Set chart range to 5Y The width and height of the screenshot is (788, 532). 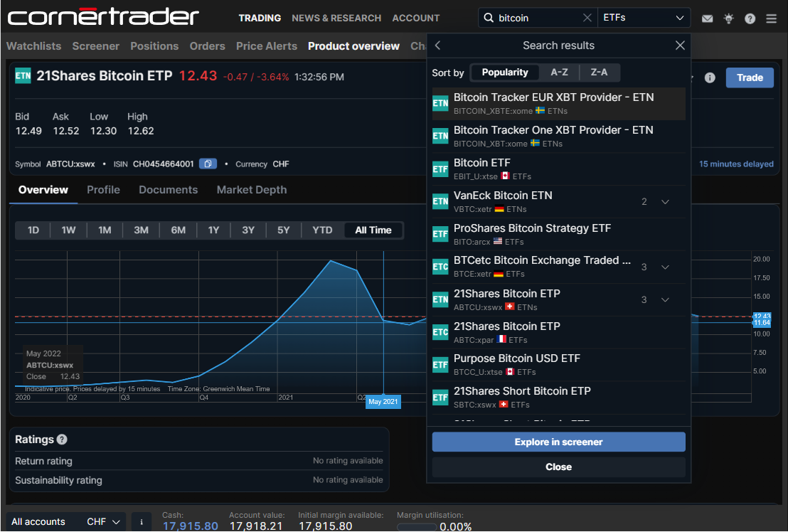284,230
